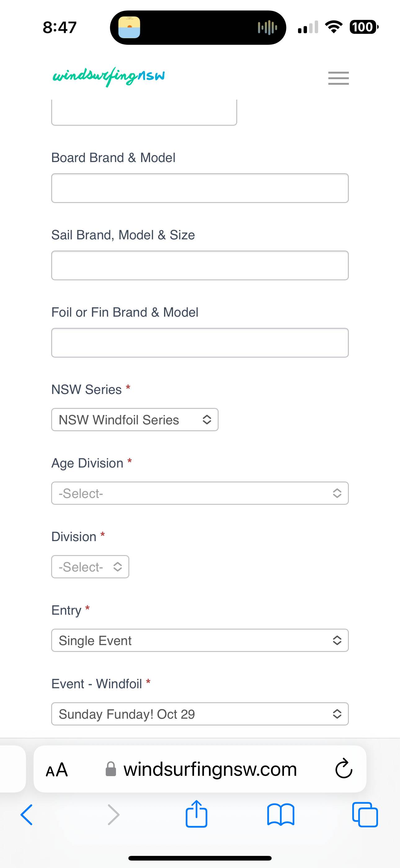Expand the Age Division select box
The height and width of the screenshot is (868, 400).
click(200, 493)
